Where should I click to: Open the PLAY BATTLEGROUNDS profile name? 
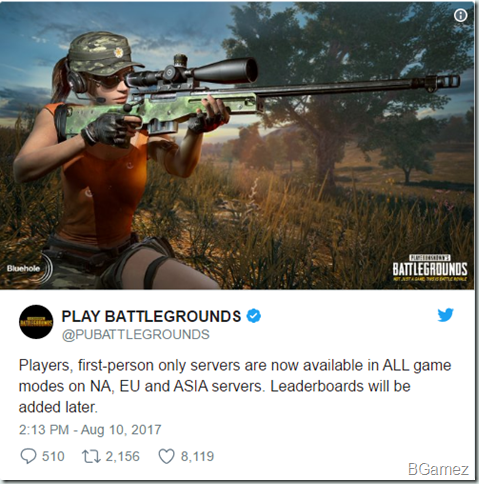click(x=151, y=316)
